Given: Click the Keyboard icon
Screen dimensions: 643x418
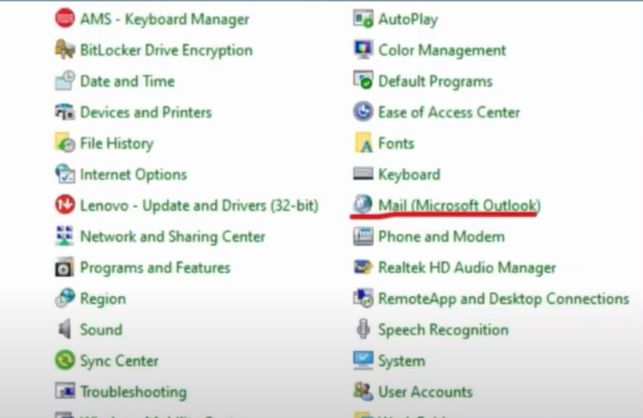Looking at the screenshot, I should click(x=363, y=174).
